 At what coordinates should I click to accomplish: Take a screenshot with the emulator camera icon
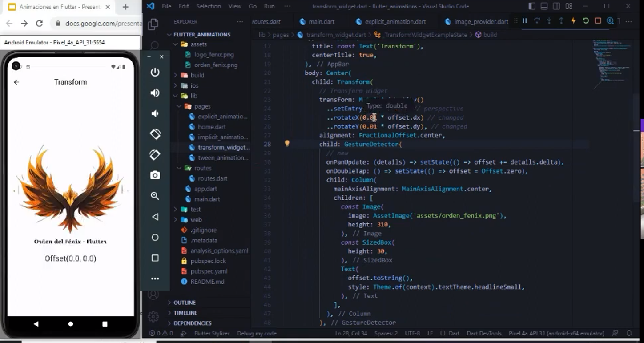click(154, 175)
